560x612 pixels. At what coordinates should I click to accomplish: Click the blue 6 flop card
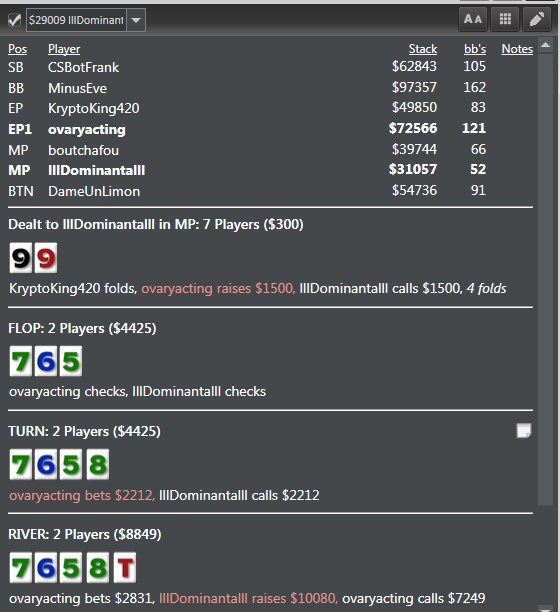pos(46,361)
